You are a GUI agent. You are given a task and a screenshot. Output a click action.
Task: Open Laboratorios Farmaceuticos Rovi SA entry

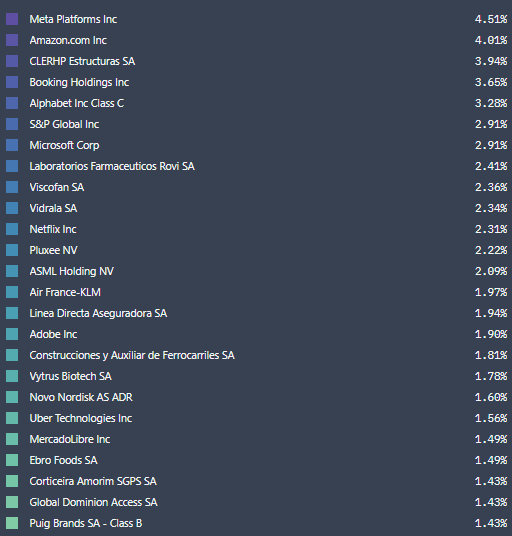(x=112, y=166)
